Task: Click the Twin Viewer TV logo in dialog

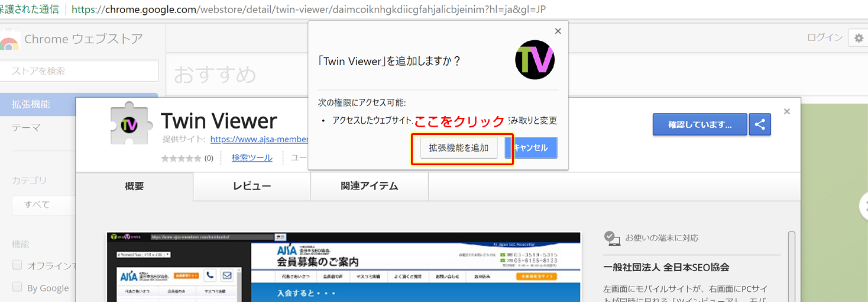Action: tap(535, 60)
